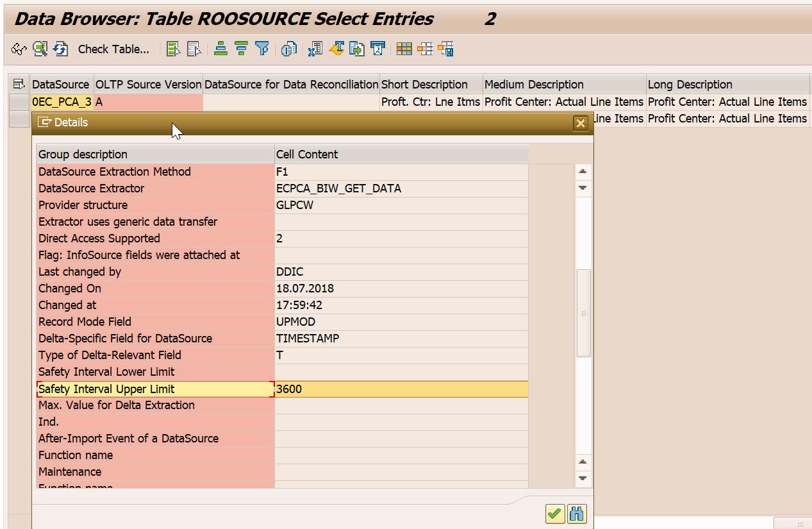Click the Select All rows icon
The height and width of the screenshot is (529, 812).
tap(174, 49)
